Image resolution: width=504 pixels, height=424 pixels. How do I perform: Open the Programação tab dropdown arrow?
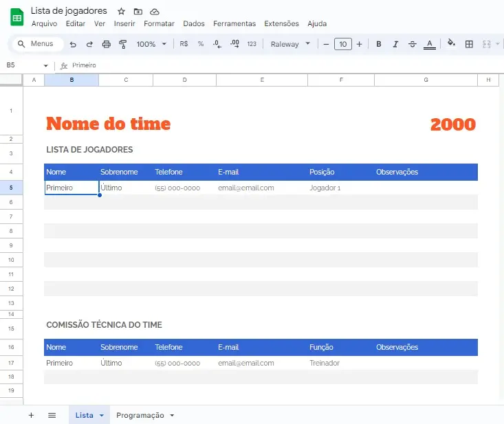(172, 415)
